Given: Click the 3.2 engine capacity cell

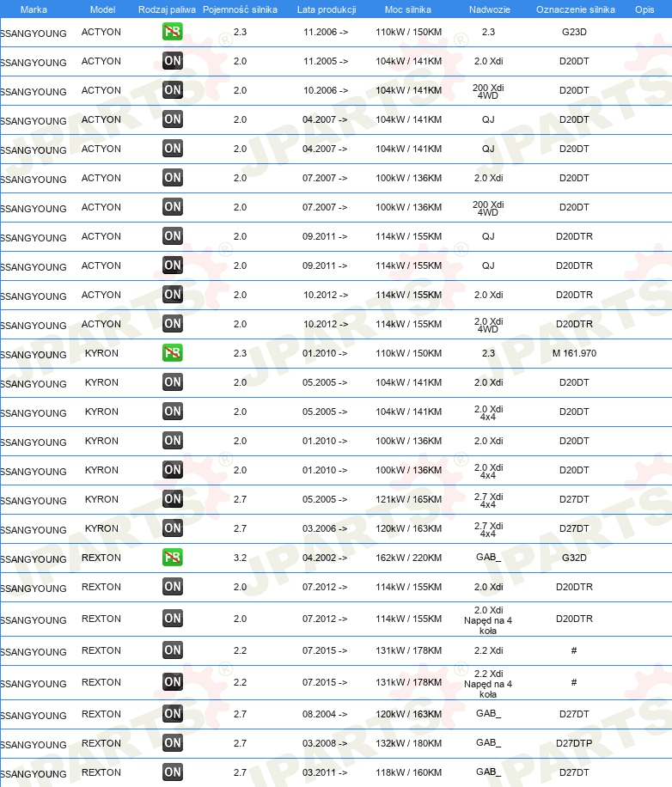Looking at the screenshot, I should (240, 558).
